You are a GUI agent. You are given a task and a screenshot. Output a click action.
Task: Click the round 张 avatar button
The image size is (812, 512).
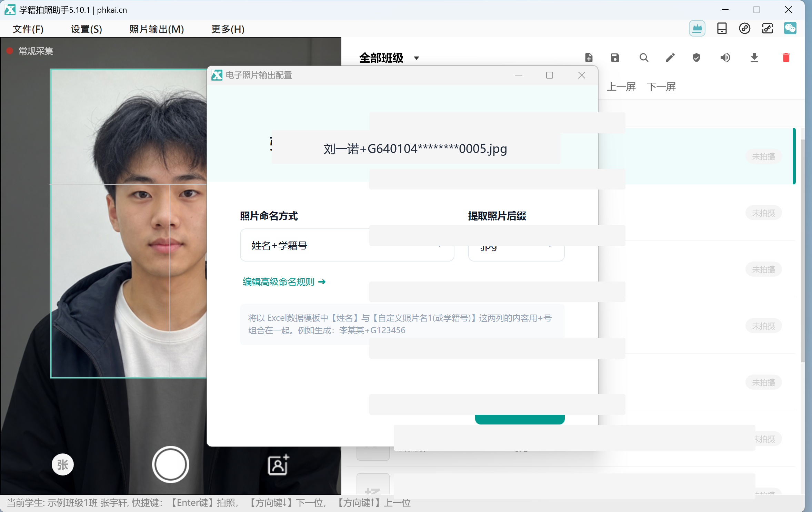coord(62,464)
